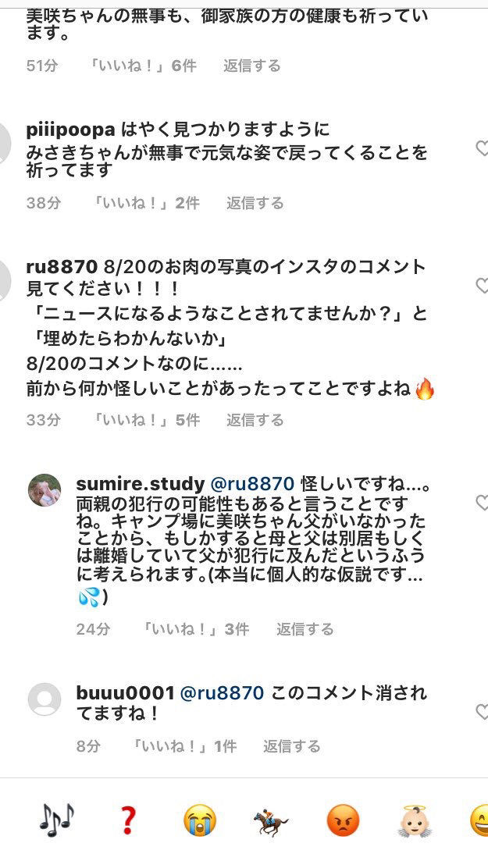Insert the angry face emoji
The width and height of the screenshot is (488, 868).
tap(342, 820)
